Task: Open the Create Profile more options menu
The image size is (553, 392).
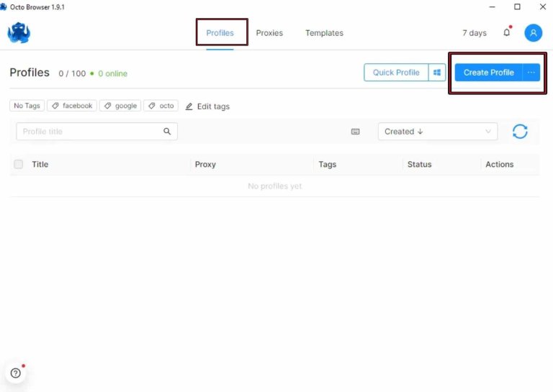Action: coord(531,73)
